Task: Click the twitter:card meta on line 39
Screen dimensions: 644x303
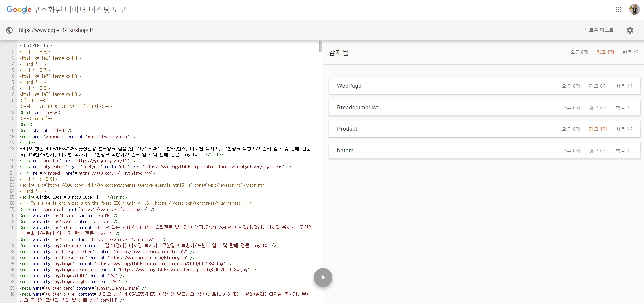Action: [x=83, y=288]
